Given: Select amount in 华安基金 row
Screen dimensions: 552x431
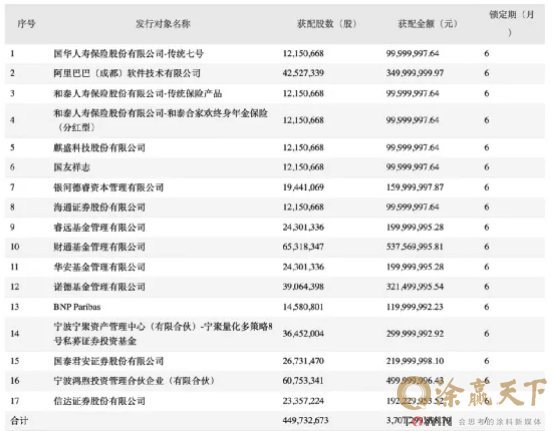Looking at the screenshot, I should [x=415, y=267].
